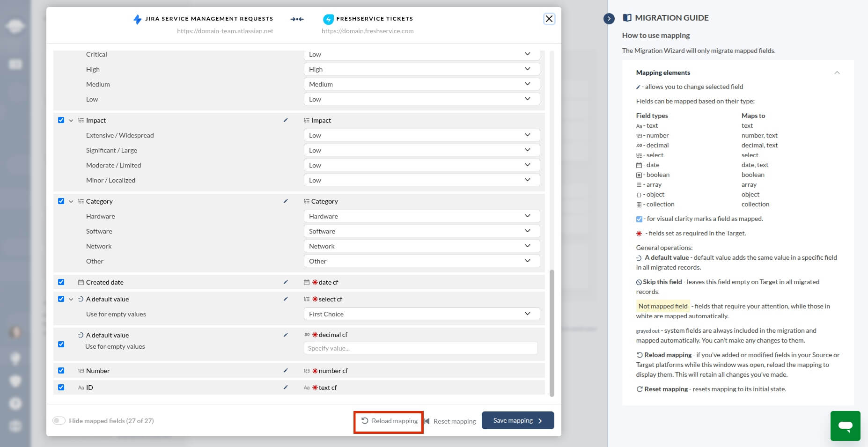Collapse the select cf default value row
Image resolution: width=868 pixels, height=447 pixels.
[x=71, y=300]
